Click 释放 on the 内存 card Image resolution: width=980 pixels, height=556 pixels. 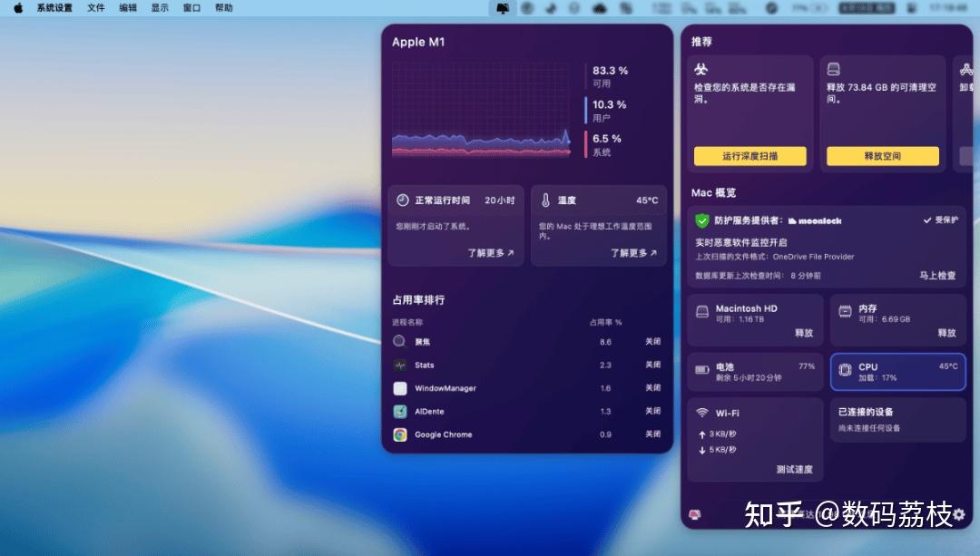tap(946, 333)
